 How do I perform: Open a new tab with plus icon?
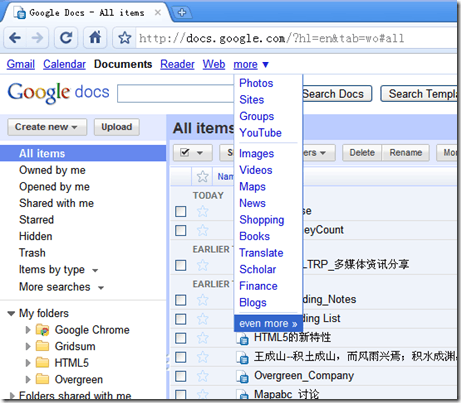[x=182, y=13]
